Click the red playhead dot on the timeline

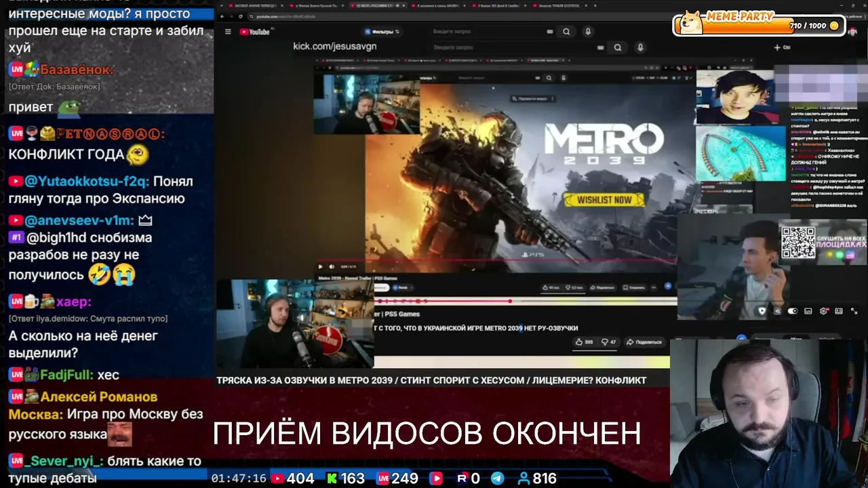510,301
